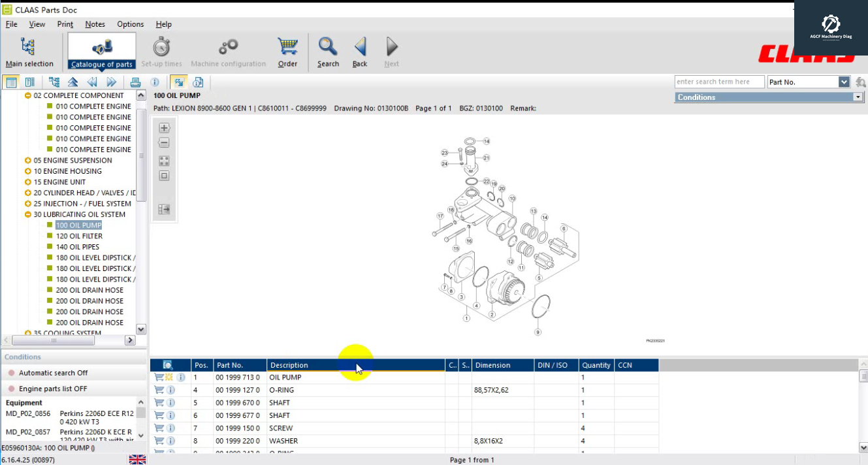The height and width of the screenshot is (465, 868).
Task: Select the Catalogue of parts tool
Action: [101, 51]
